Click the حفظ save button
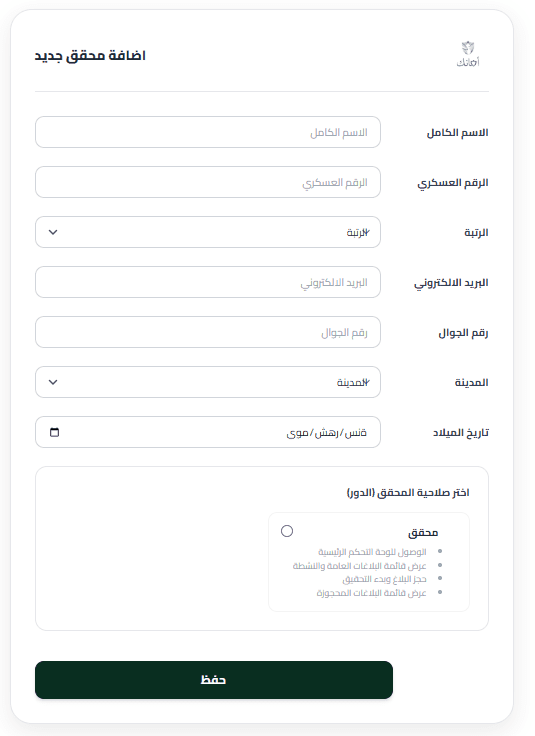The image size is (535, 736). pyautogui.click(x=214, y=680)
